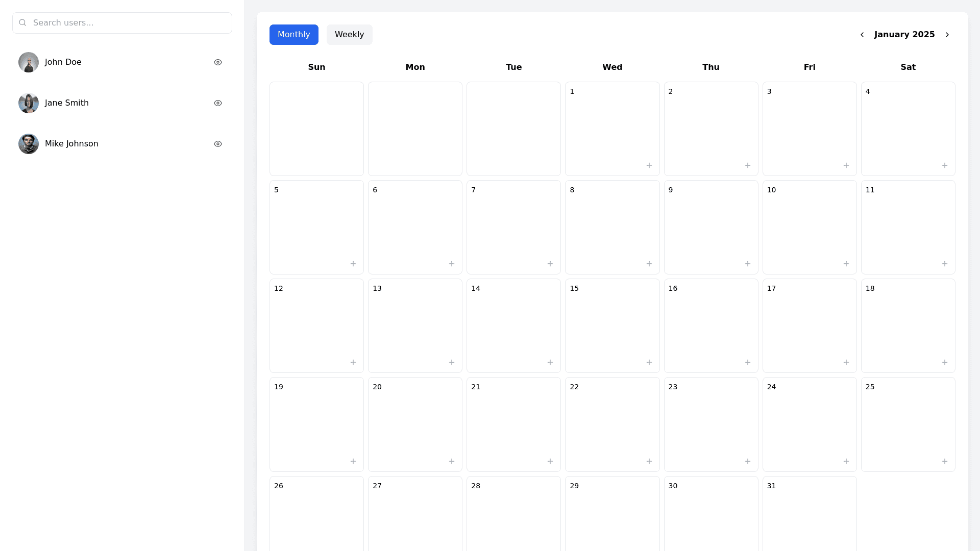
Task: Click search magnifier icon in users field
Action: pyautogui.click(x=22, y=22)
